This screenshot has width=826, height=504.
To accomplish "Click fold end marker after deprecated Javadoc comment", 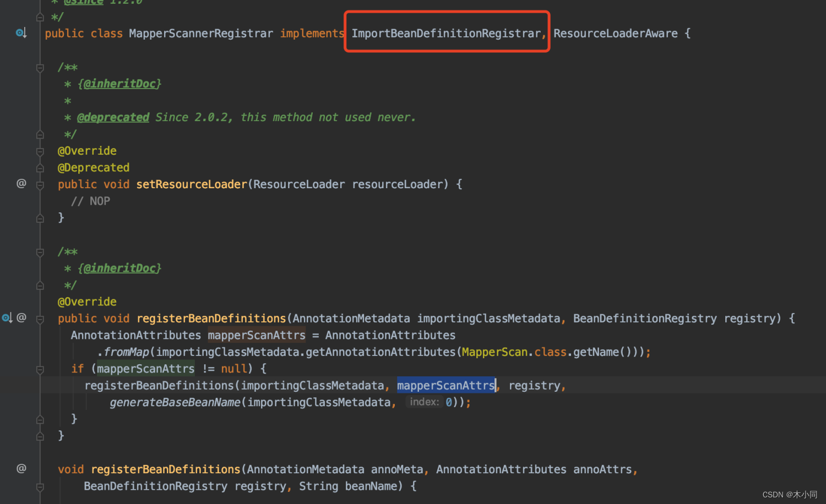I will tap(40, 134).
